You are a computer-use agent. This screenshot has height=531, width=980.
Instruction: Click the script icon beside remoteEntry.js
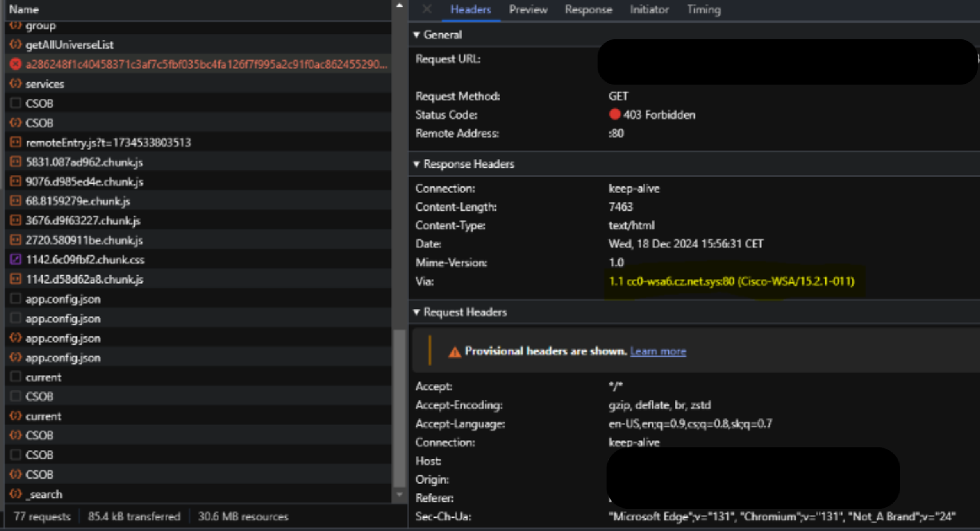coord(15,142)
